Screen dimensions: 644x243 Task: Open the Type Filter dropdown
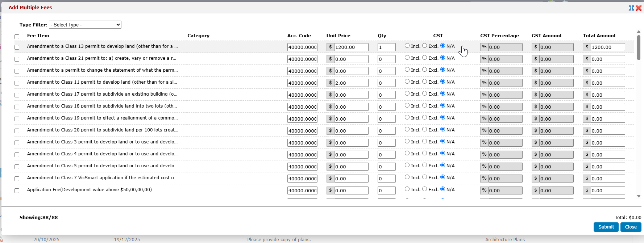[x=85, y=25]
